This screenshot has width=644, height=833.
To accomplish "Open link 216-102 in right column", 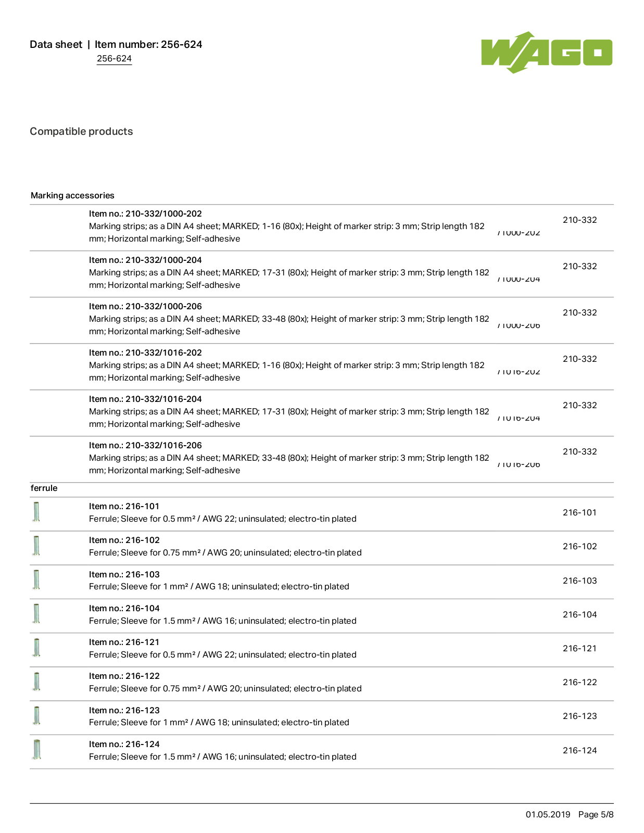I will click(579, 546).
